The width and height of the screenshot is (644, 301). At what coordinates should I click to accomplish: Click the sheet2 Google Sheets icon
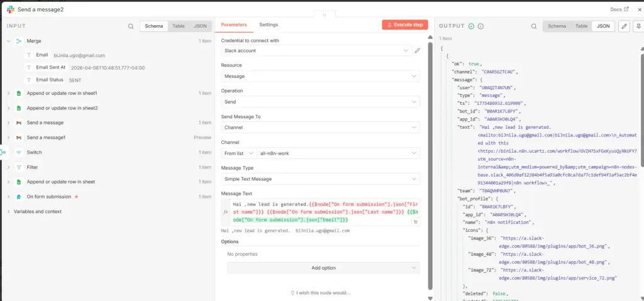pos(18,109)
